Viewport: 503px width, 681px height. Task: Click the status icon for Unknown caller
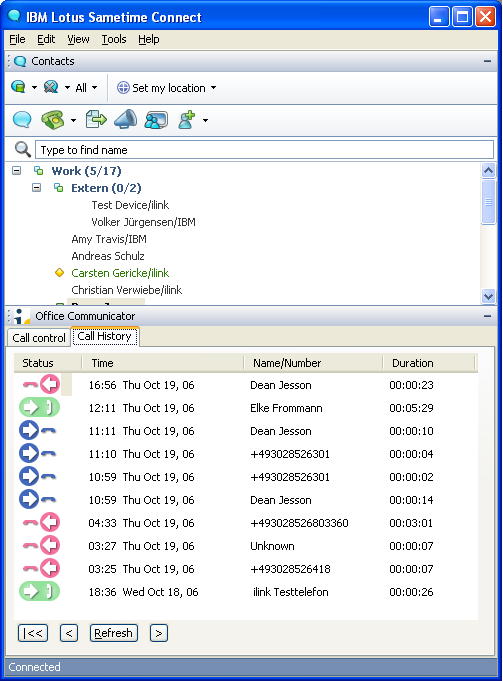[x=41, y=545]
